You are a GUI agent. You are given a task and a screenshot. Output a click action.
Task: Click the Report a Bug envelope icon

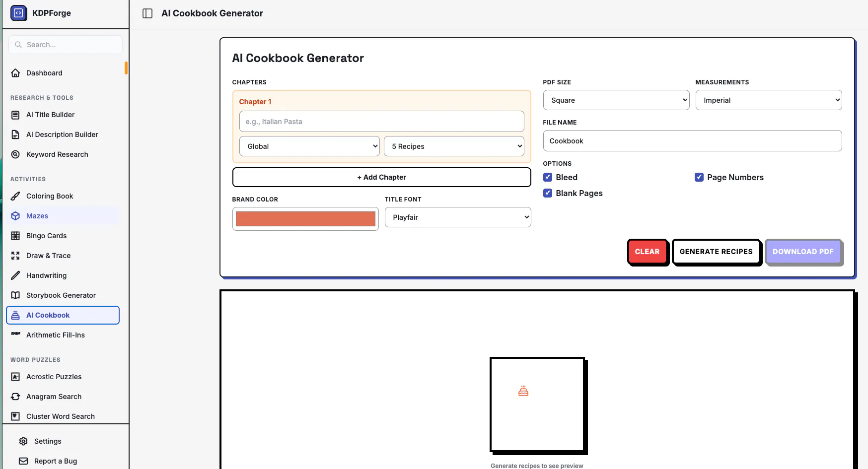coord(23,461)
